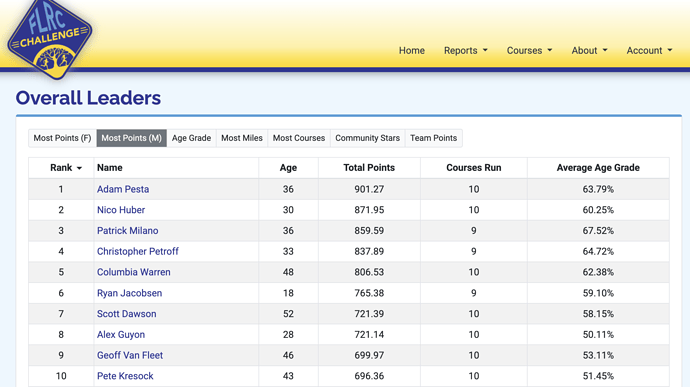Open Columbia Warren's profile link
690x387 pixels.
point(134,272)
